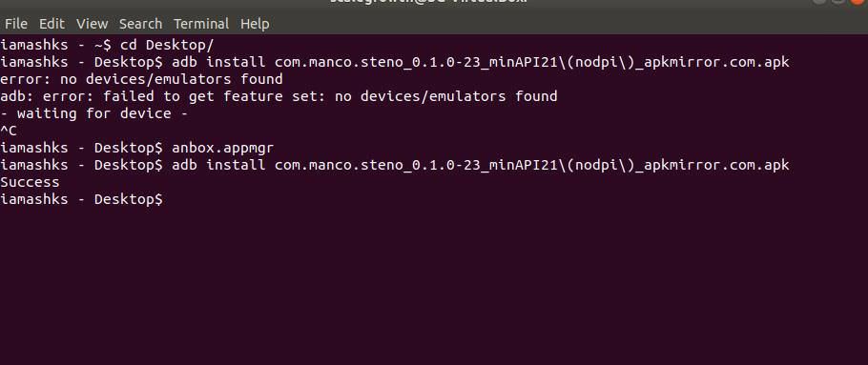
Task: Click the failed to get feature set line
Action: tap(279, 96)
